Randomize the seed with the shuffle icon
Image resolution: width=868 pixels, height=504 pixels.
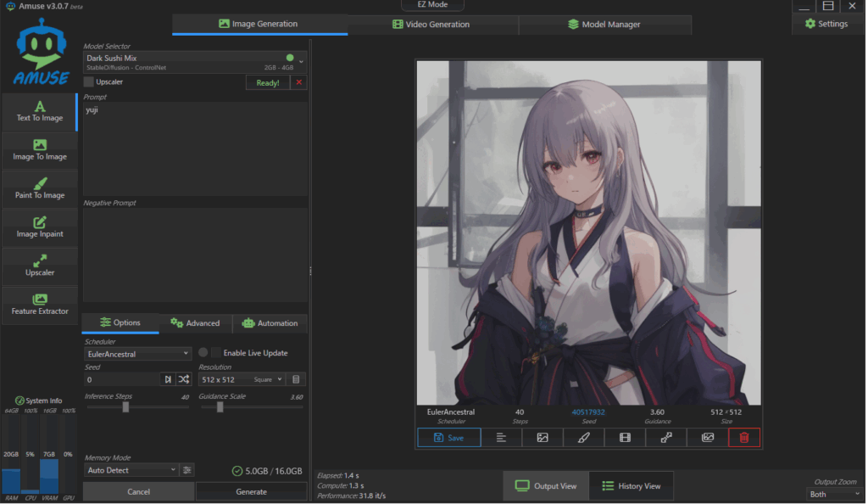pyautogui.click(x=184, y=379)
